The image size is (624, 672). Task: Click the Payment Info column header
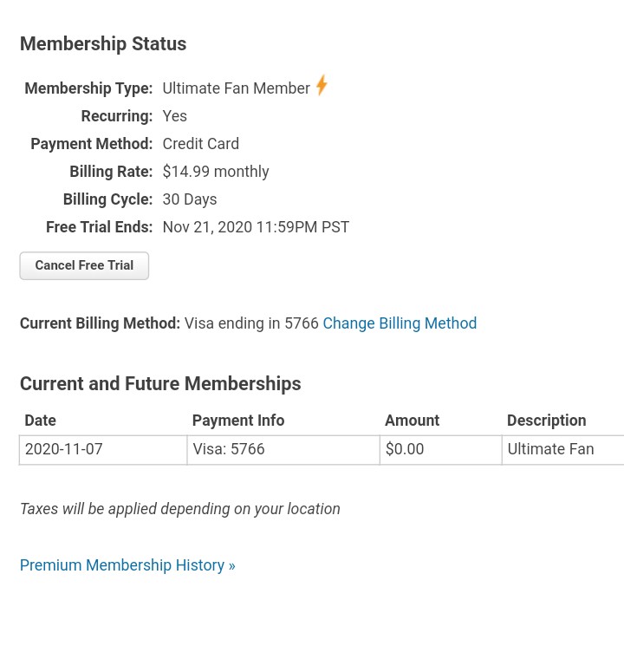point(238,421)
